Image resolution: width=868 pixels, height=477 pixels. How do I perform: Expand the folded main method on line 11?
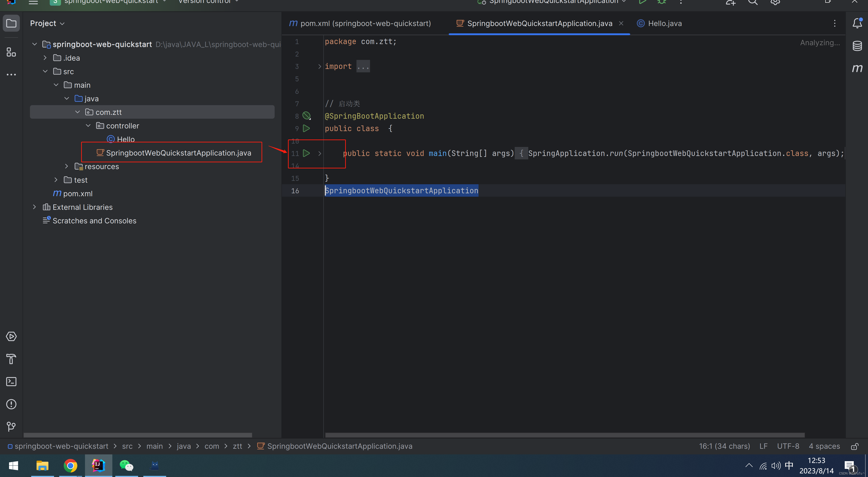tap(319, 153)
